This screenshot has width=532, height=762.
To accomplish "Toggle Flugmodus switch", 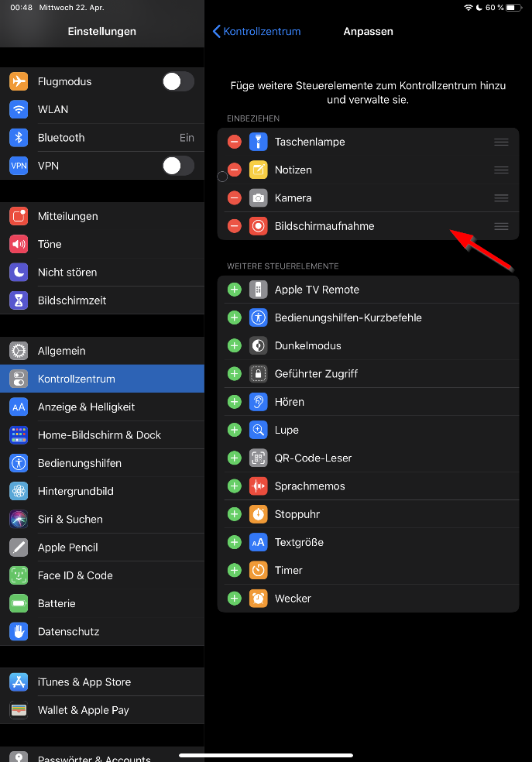I will coord(177,81).
